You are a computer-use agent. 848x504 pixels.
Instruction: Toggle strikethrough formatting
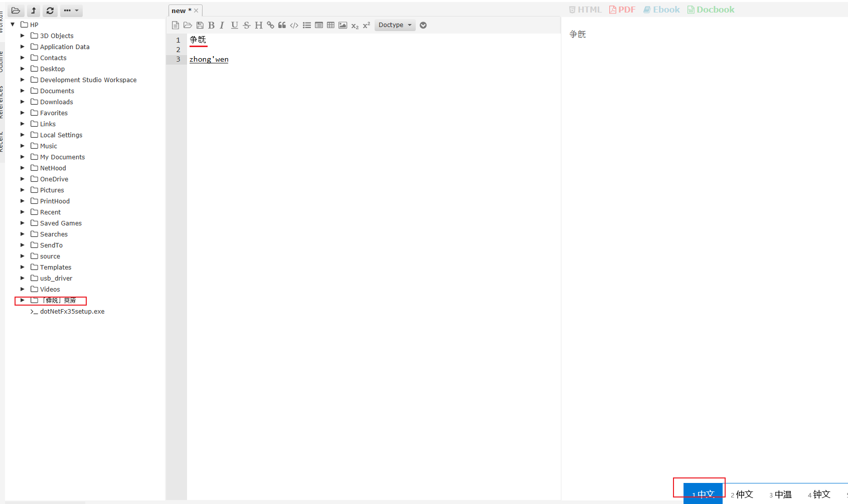click(x=246, y=25)
